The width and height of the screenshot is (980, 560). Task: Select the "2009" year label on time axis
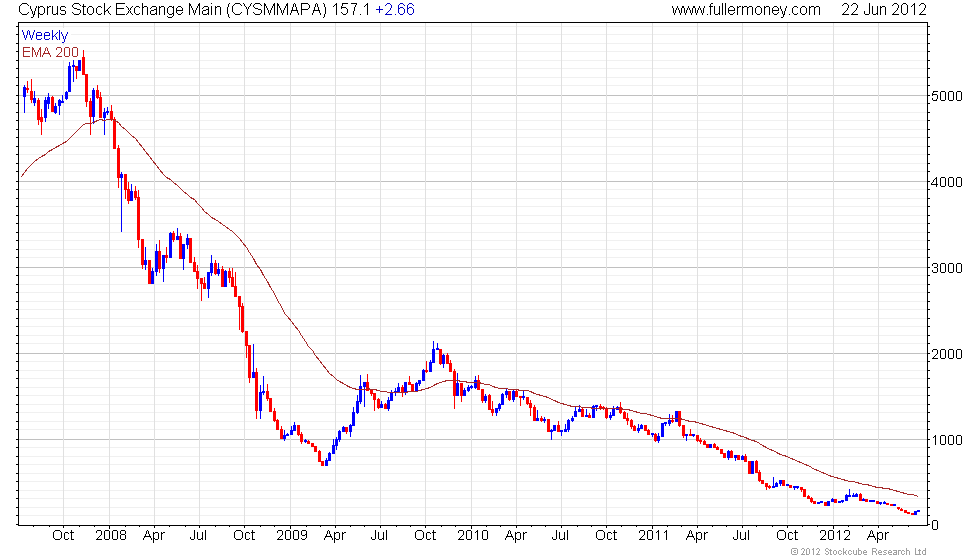click(x=291, y=536)
